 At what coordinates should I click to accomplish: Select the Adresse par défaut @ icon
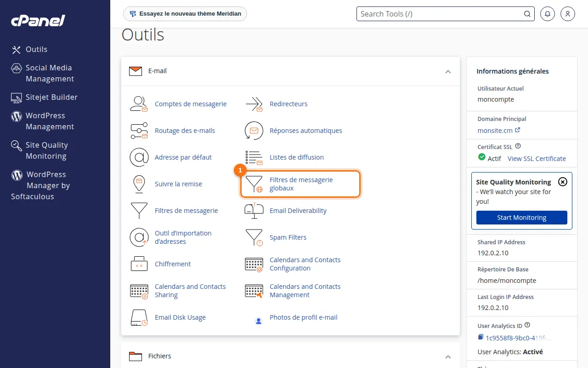point(139,157)
